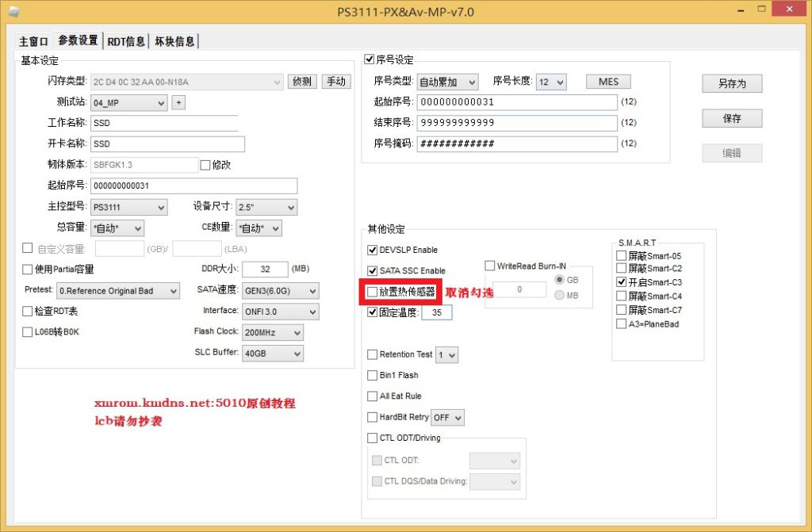Open the 主窗口 tab

(x=34, y=41)
